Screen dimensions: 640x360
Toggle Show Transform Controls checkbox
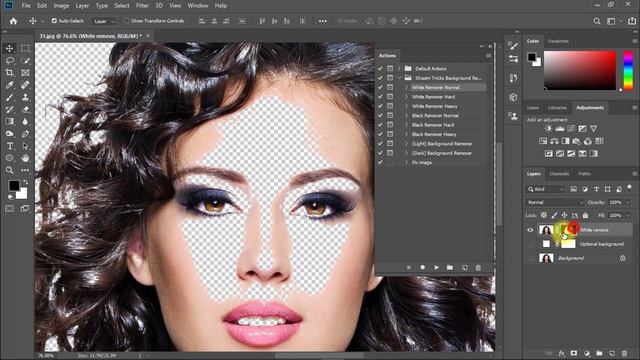[127, 21]
